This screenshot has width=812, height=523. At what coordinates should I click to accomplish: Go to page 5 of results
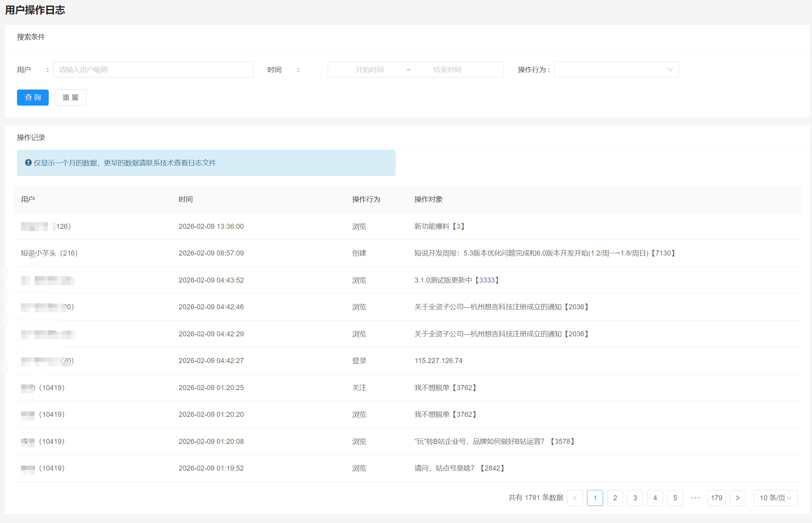tap(675, 498)
